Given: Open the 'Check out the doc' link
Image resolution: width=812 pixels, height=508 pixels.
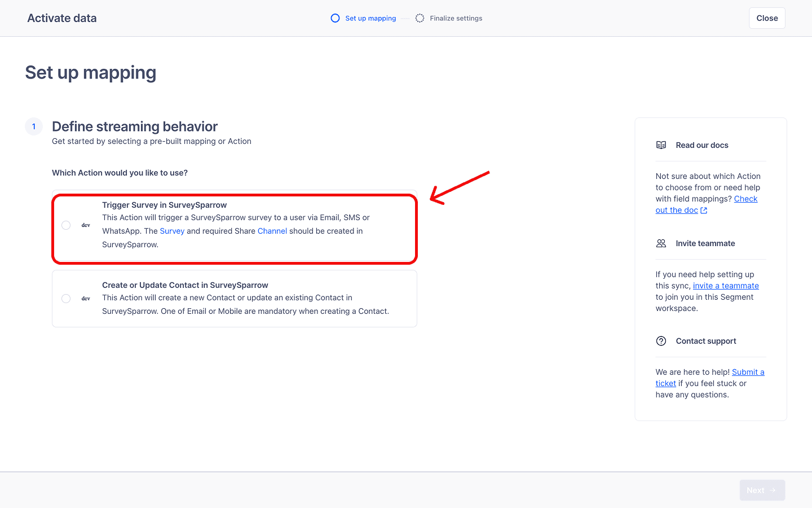Looking at the screenshot, I should coord(707,204).
